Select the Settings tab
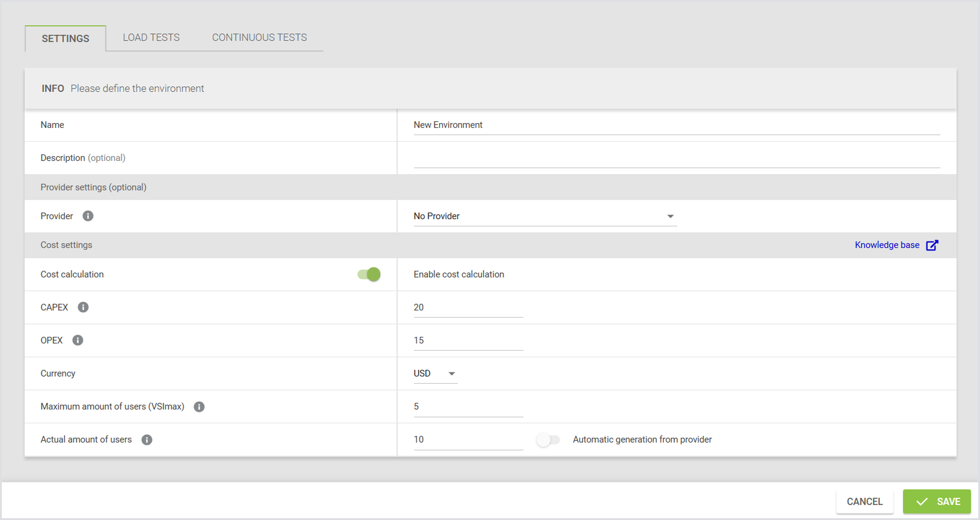The width and height of the screenshot is (980, 520). pyautogui.click(x=65, y=38)
